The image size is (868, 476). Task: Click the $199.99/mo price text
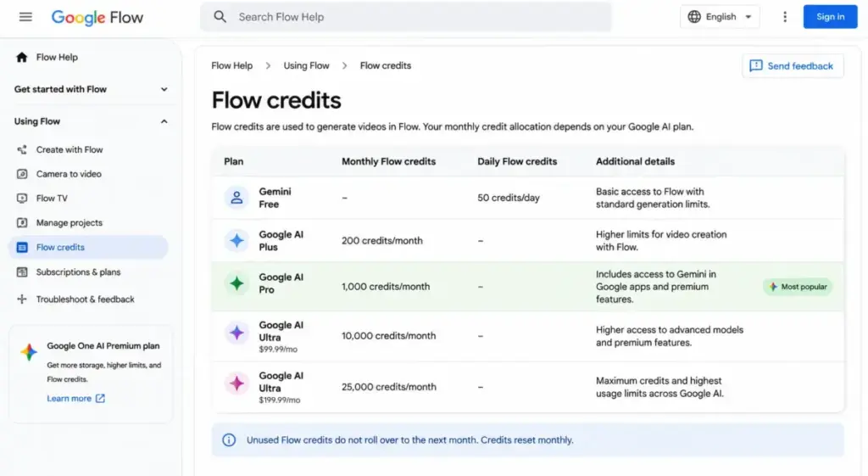pyautogui.click(x=280, y=400)
